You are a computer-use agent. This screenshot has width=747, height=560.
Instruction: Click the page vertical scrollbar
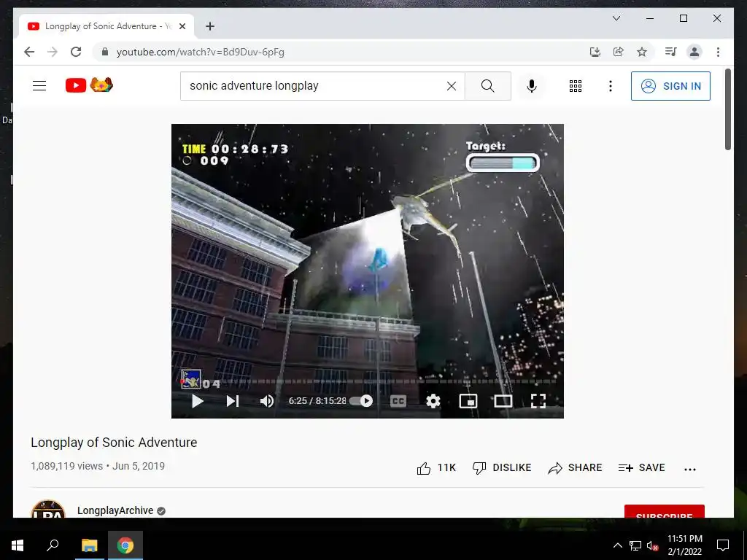(727, 109)
